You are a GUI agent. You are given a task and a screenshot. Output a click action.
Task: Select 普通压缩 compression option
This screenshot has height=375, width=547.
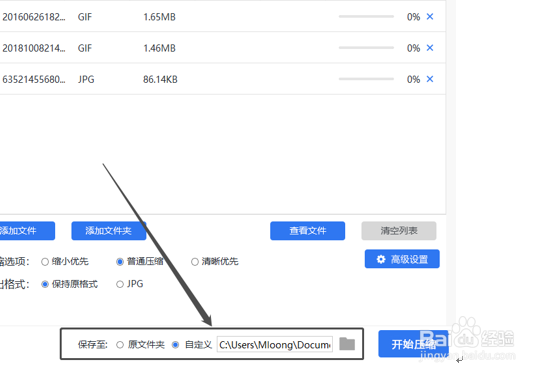pyautogui.click(x=120, y=262)
